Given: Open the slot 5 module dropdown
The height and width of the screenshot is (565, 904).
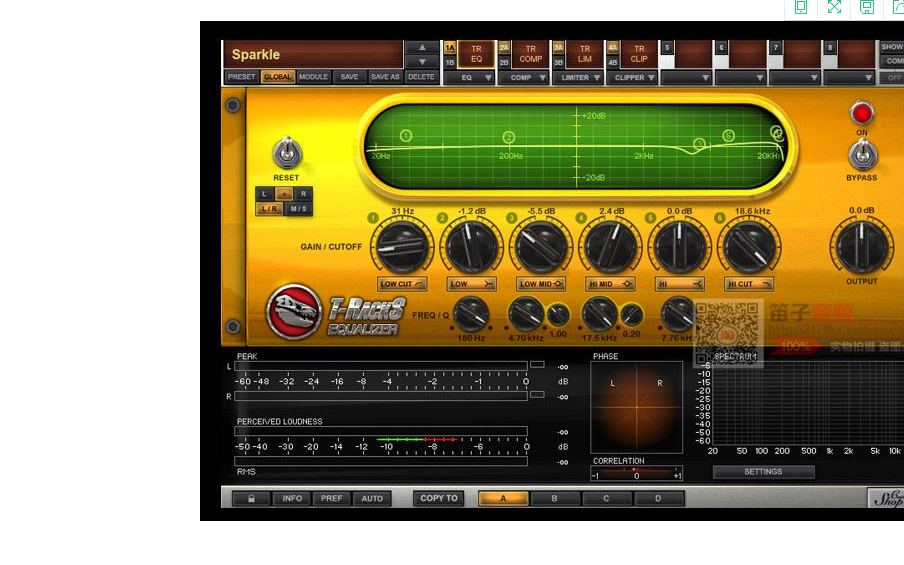Looking at the screenshot, I should (x=686, y=77).
